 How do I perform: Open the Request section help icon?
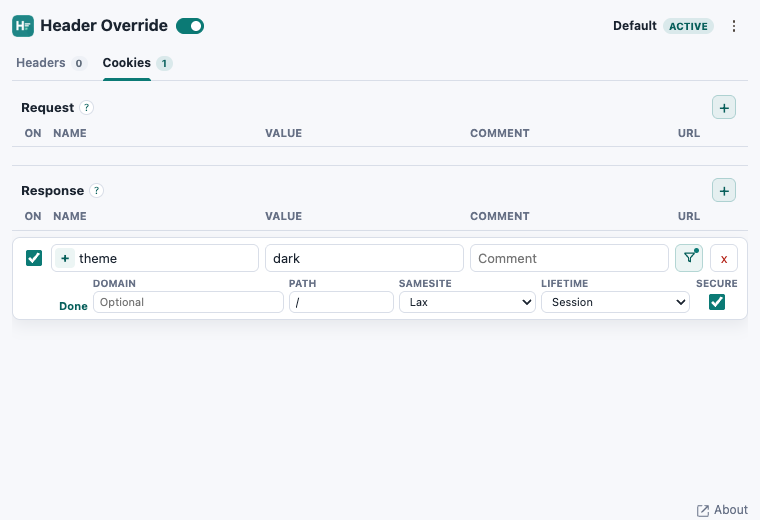point(86,108)
